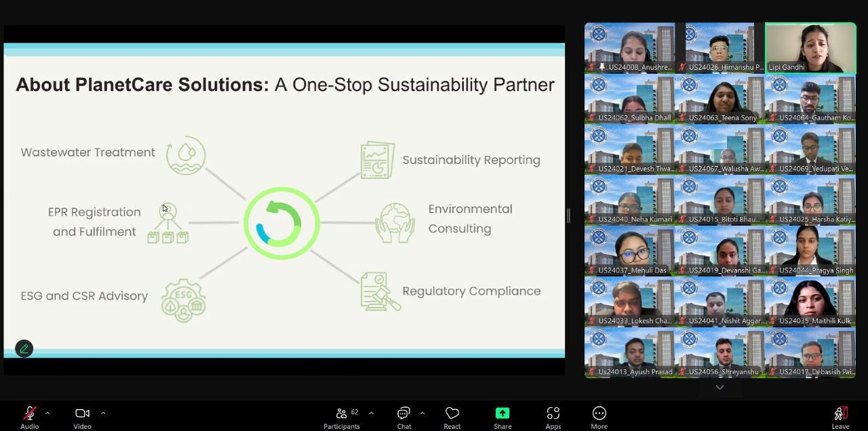This screenshot has width=868, height=431.
Task: Click the "Environmental Consulting" text
Action: (470, 219)
